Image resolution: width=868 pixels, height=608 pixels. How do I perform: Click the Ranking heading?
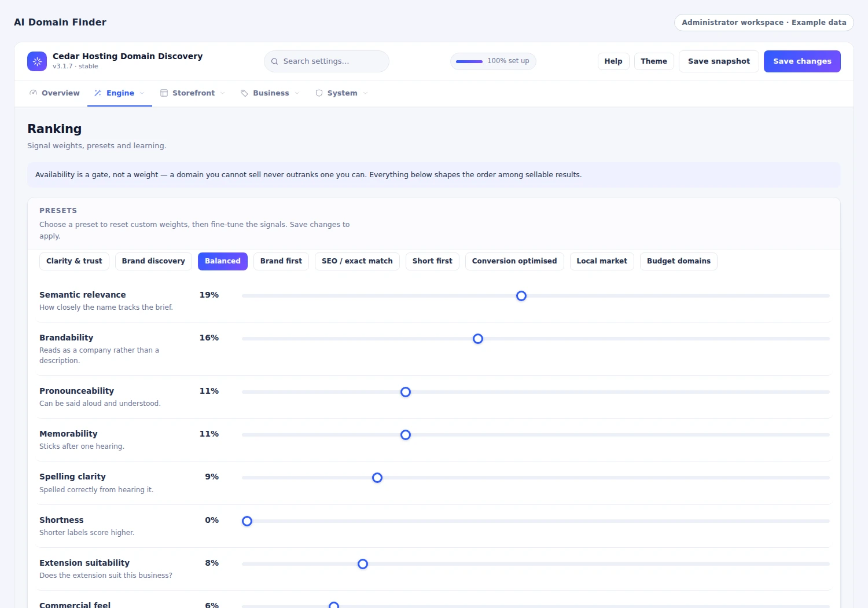(54, 129)
